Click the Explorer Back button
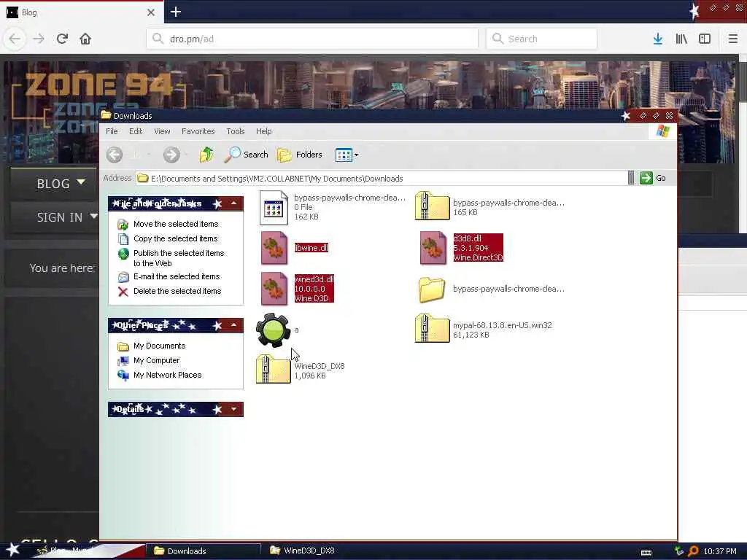 tap(115, 155)
